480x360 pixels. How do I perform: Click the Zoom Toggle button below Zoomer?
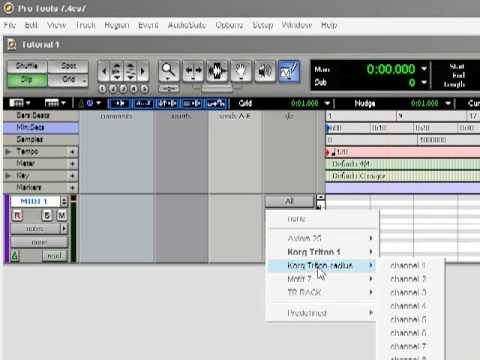(169, 89)
